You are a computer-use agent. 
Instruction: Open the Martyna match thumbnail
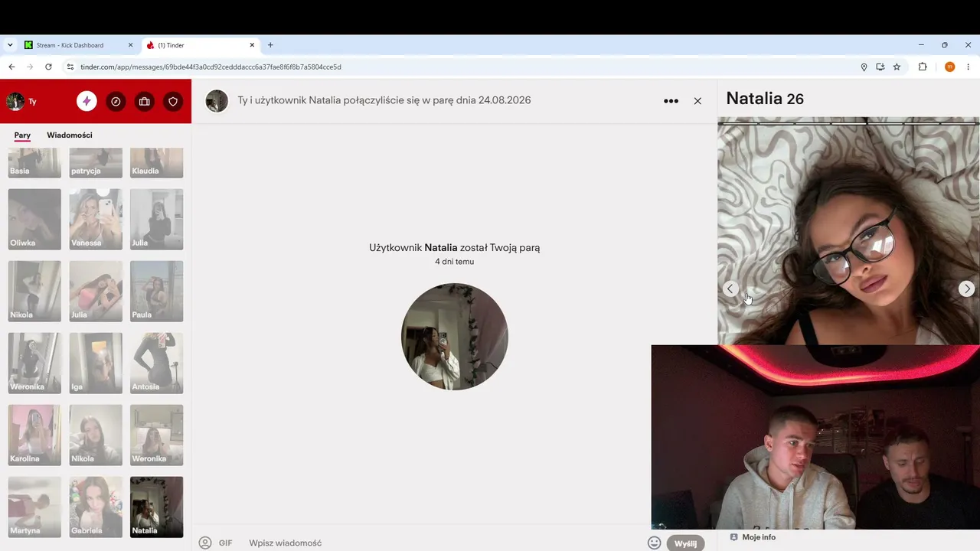pyautogui.click(x=34, y=507)
